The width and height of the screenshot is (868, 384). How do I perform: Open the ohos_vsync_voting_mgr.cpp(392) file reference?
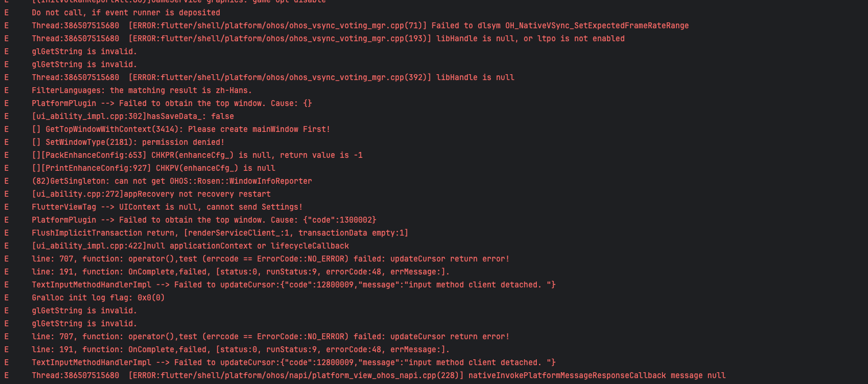coord(281,78)
